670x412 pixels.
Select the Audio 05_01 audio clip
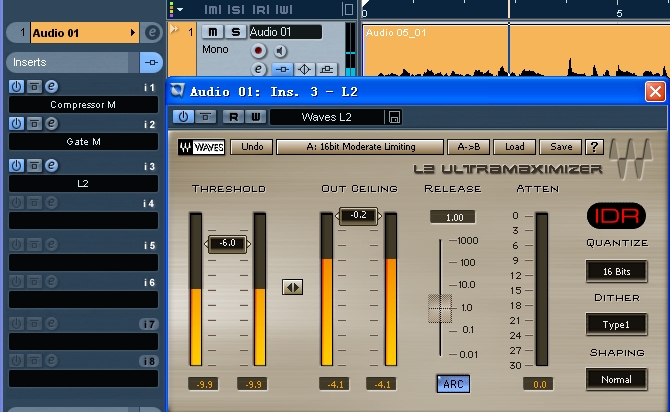tap(516, 50)
